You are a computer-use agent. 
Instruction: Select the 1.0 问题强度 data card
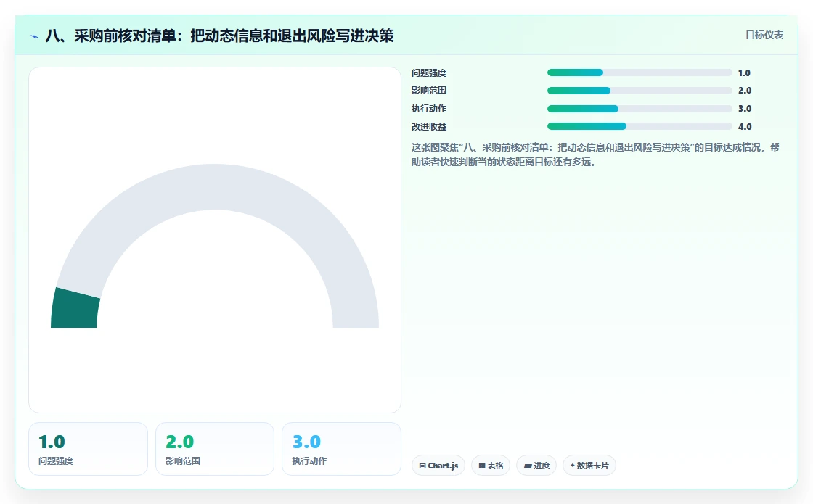pyautogui.click(x=88, y=449)
